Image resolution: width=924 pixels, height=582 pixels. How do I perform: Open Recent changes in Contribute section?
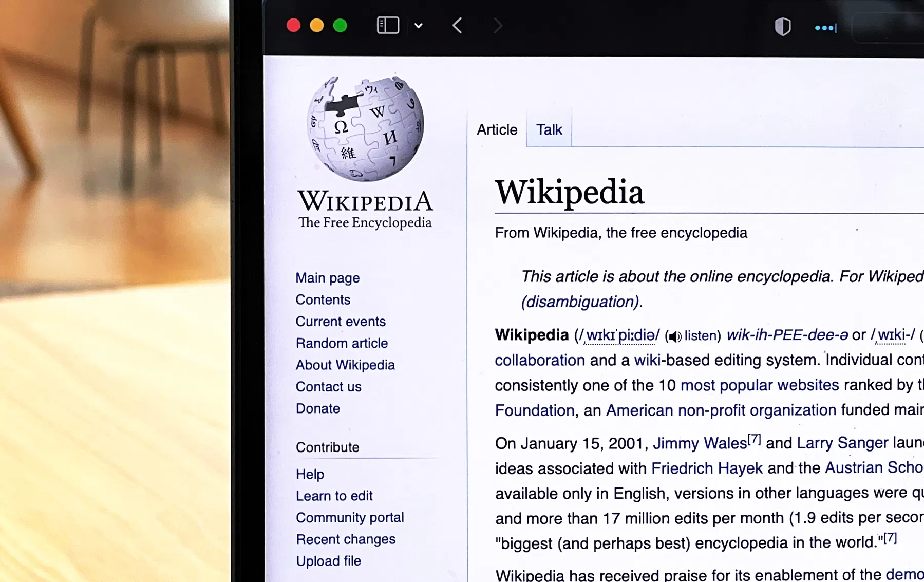coord(345,539)
